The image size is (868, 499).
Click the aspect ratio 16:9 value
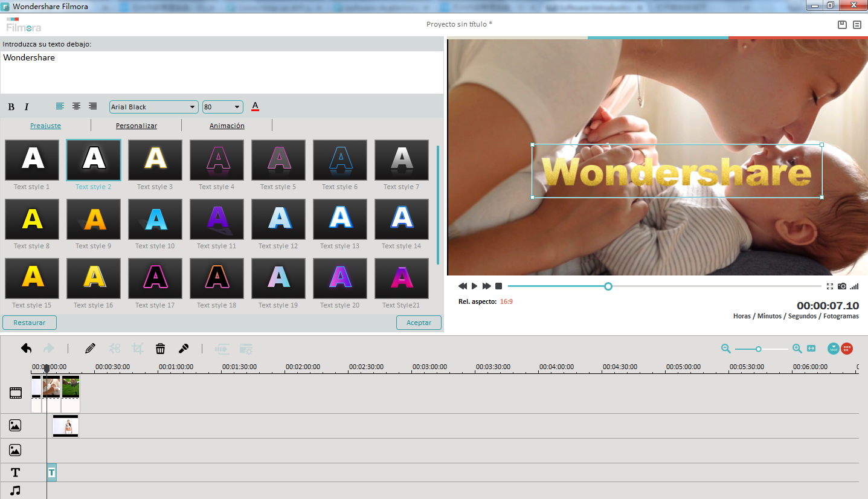tap(506, 301)
